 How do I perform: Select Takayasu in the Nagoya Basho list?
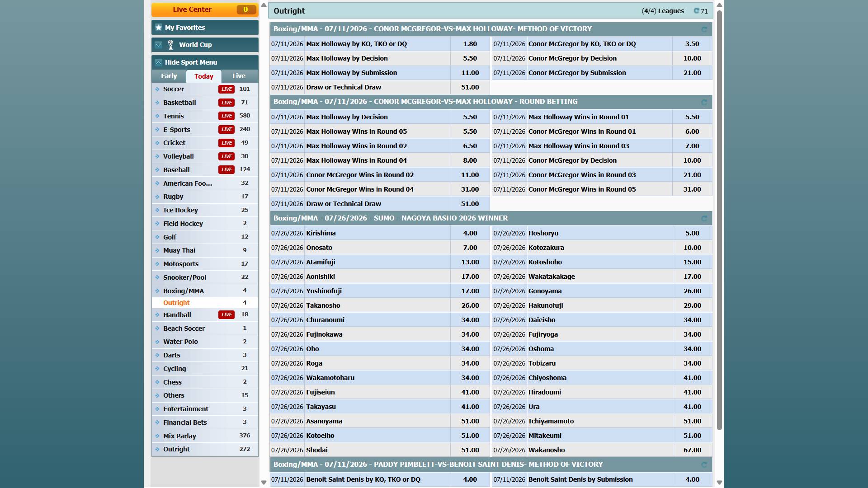[x=321, y=407]
